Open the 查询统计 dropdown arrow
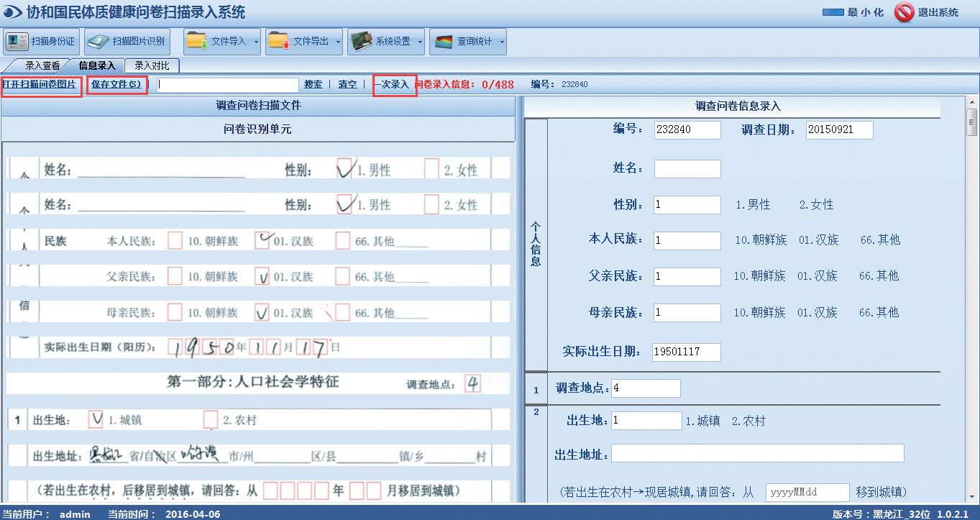Viewport: 980px width, 520px height. tap(503, 42)
